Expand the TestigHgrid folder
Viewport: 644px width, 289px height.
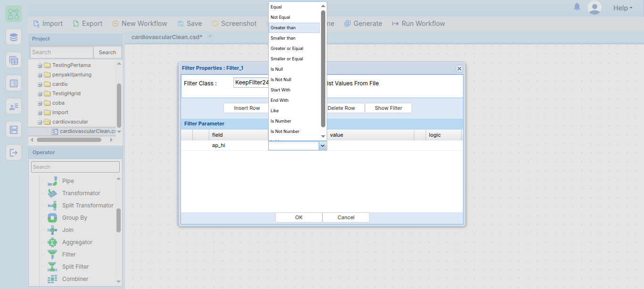40,94
